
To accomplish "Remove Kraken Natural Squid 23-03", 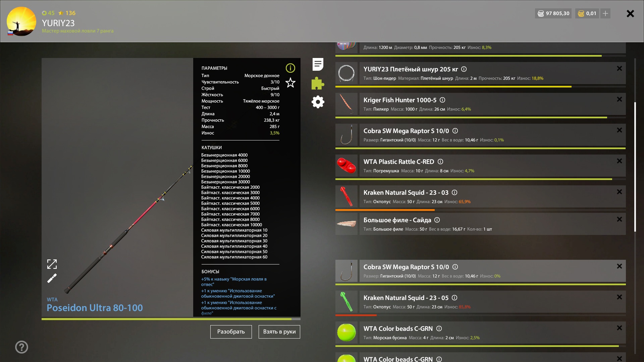I will [619, 192].
